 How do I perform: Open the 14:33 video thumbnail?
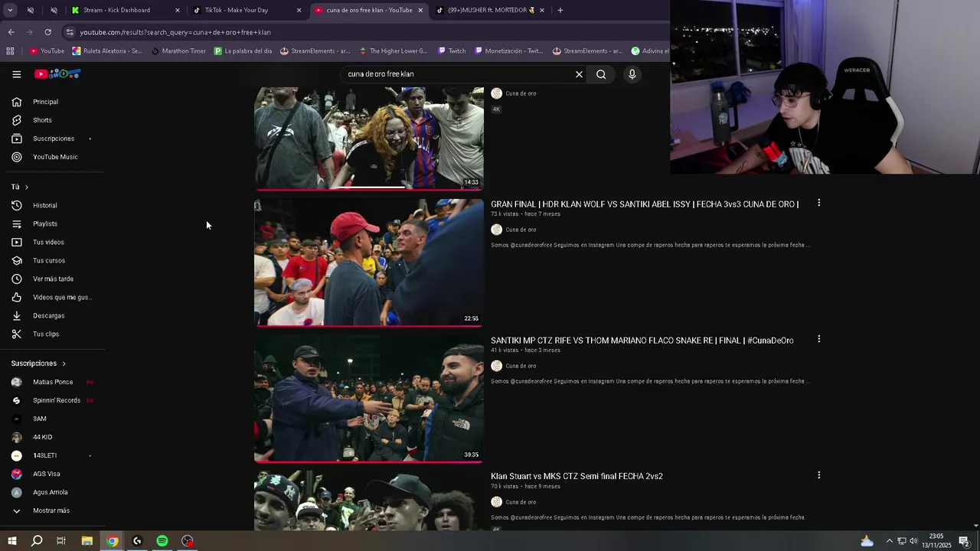(369, 138)
